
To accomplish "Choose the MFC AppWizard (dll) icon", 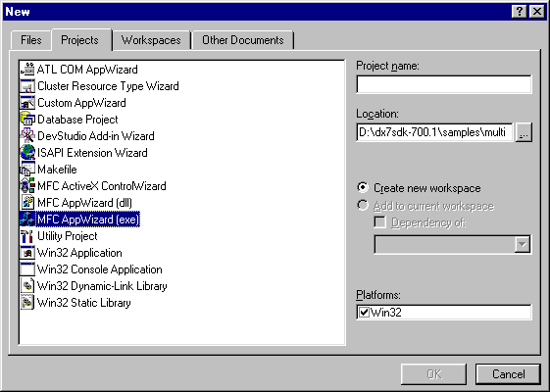I will click(x=27, y=203).
